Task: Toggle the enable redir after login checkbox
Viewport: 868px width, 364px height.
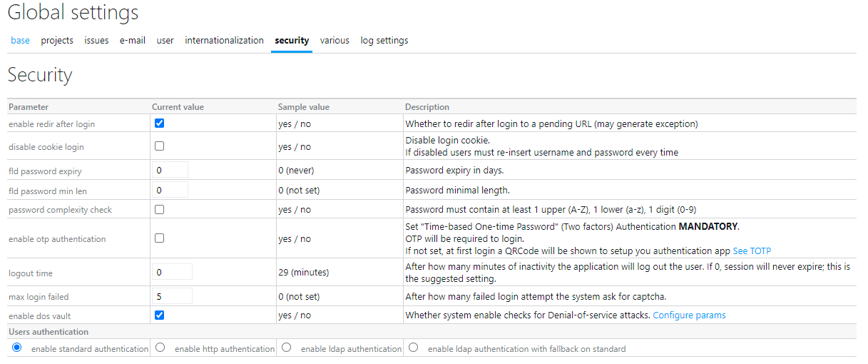Action: [x=159, y=123]
